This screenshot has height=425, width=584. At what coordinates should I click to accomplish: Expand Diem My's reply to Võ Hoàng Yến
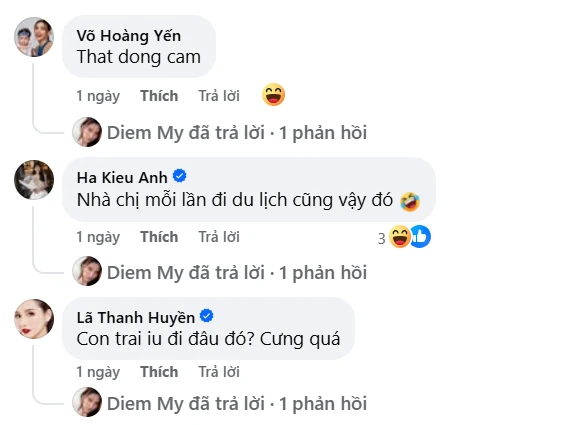(x=237, y=133)
